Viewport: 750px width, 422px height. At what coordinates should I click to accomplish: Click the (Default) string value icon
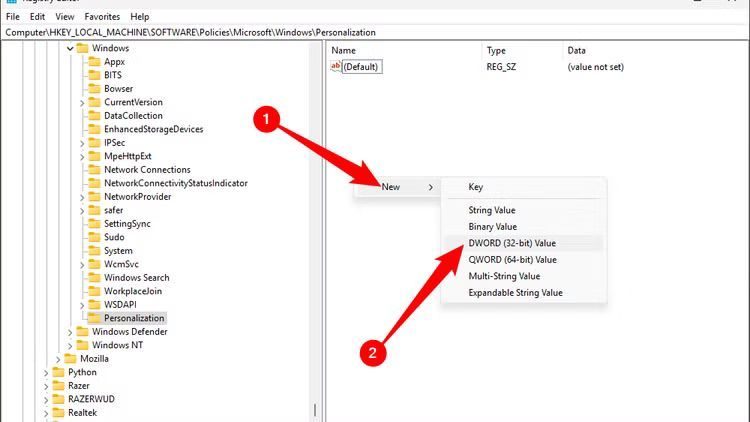pyautogui.click(x=336, y=67)
